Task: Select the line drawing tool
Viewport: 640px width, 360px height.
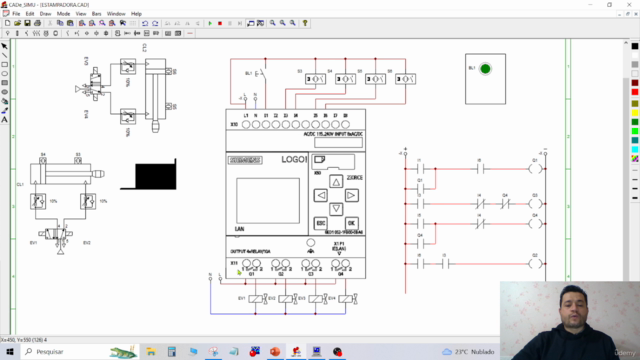Action: tap(4, 56)
